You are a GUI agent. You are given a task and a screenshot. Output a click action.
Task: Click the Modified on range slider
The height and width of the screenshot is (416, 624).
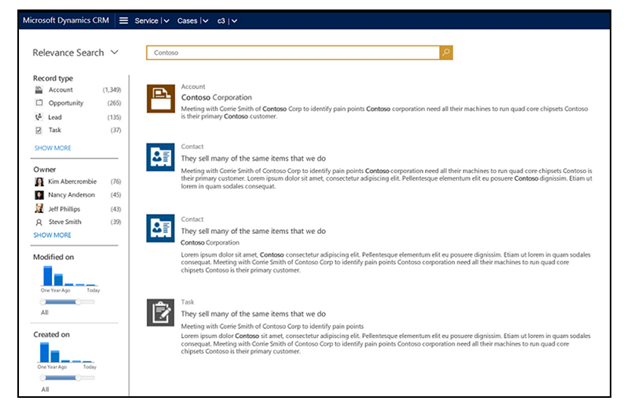68,302
